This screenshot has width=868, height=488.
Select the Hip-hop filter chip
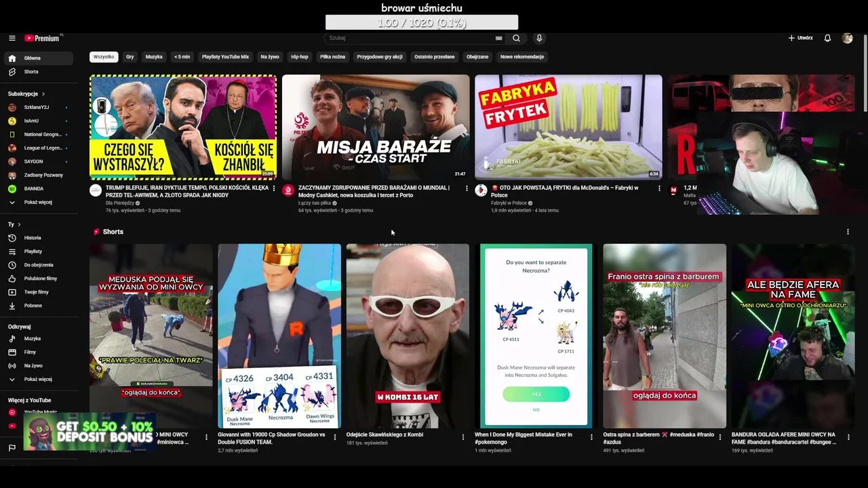[299, 57]
